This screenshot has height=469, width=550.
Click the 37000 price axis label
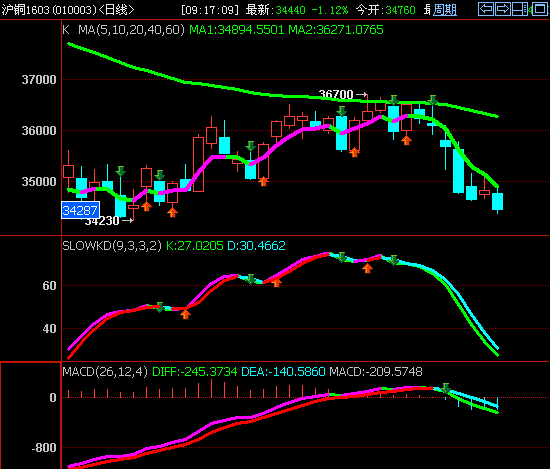[x=39, y=80]
